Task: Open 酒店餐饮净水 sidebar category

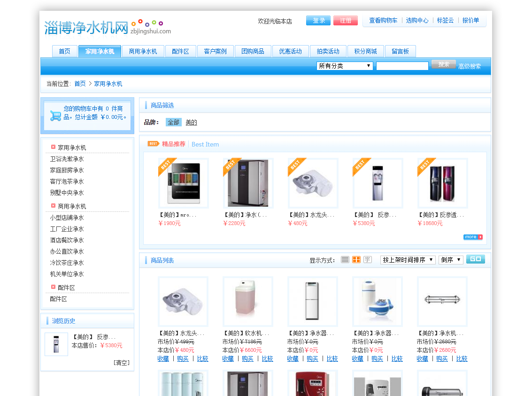Action: point(67,240)
